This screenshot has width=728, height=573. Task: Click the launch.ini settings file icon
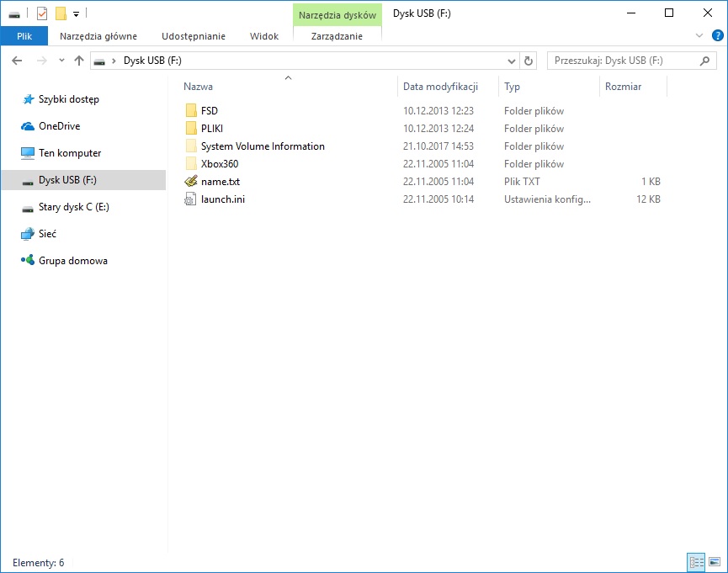(190, 199)
